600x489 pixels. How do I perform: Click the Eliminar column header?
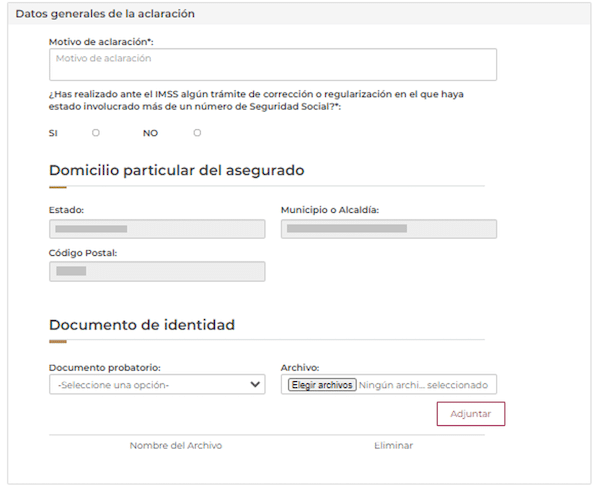coord(393,445)
